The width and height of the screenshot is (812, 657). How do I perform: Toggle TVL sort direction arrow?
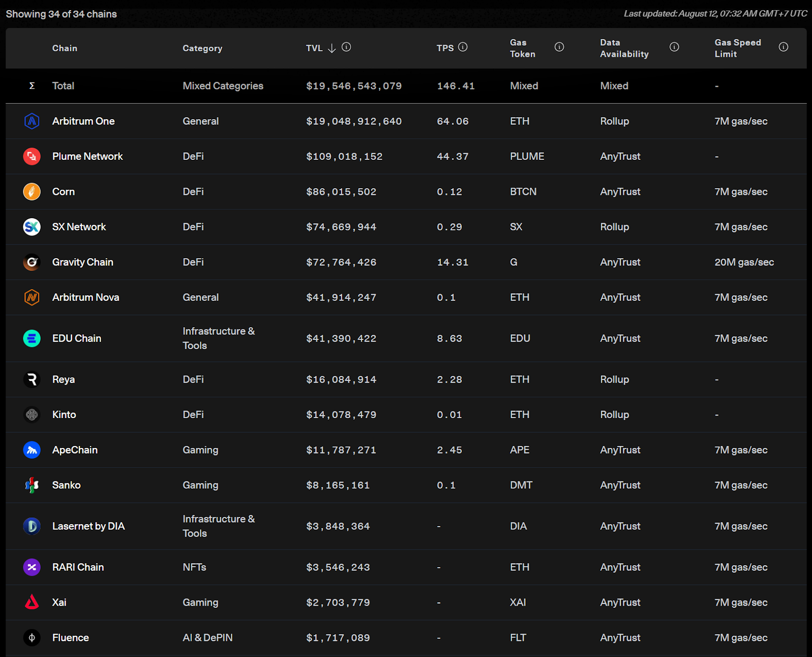coord(332,48)
